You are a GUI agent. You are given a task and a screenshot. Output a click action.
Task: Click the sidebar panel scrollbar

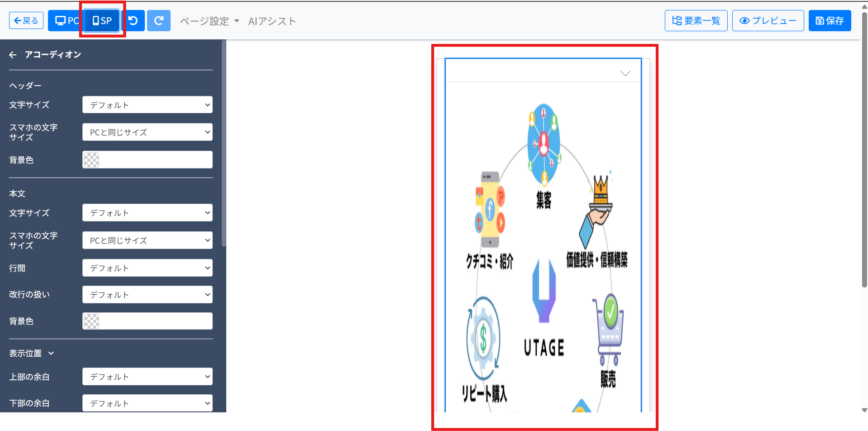224,143
